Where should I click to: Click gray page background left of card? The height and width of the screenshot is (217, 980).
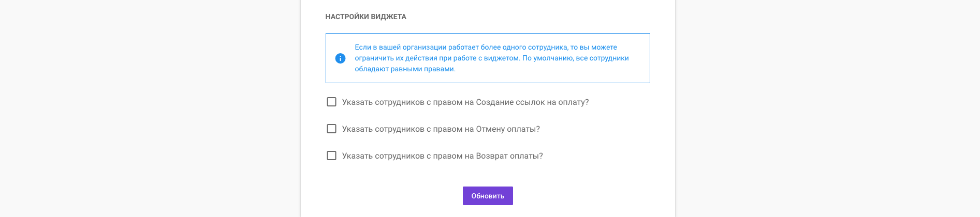point(150,109)
